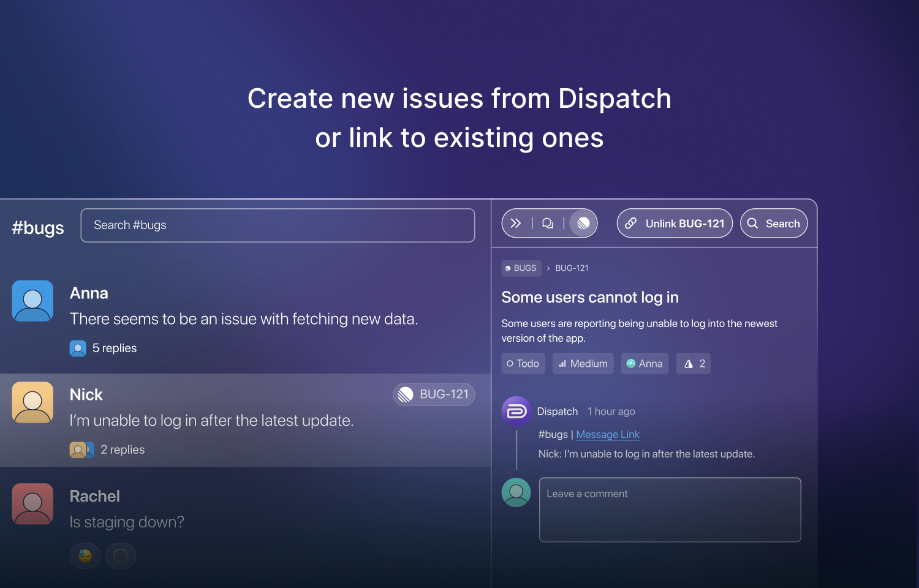The image size is (919, 588).
Task: Select issue title Some users cannot log in
Action: (590, 297)
